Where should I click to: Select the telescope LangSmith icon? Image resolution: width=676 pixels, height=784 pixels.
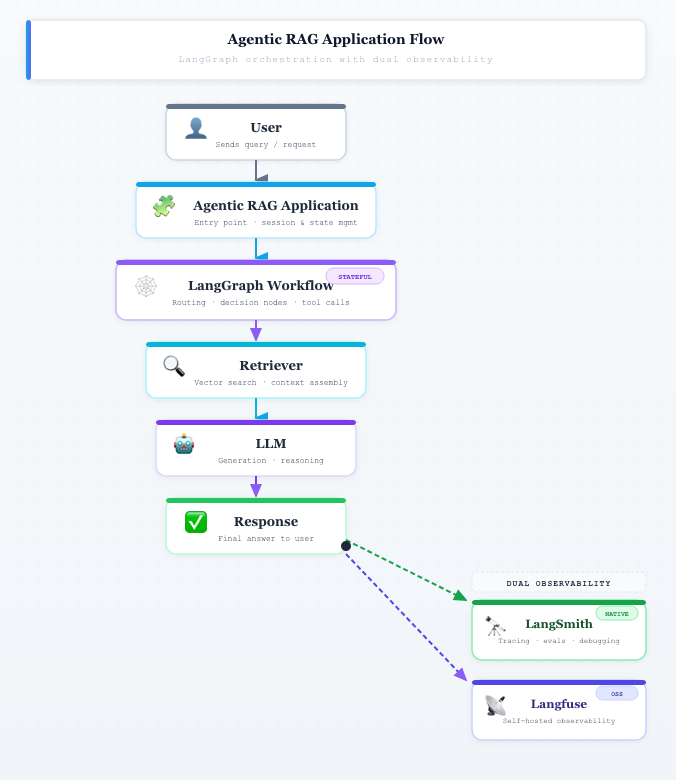click(495, 626)
